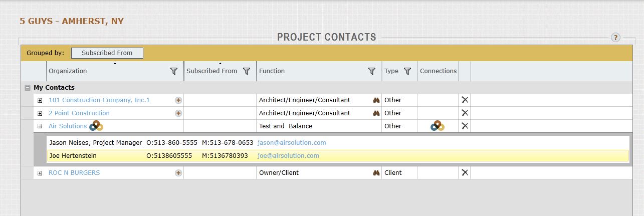This screenshot has height=216, width=644.
Task: Open the 2 Point Construction link
Action: pos(79,113)
